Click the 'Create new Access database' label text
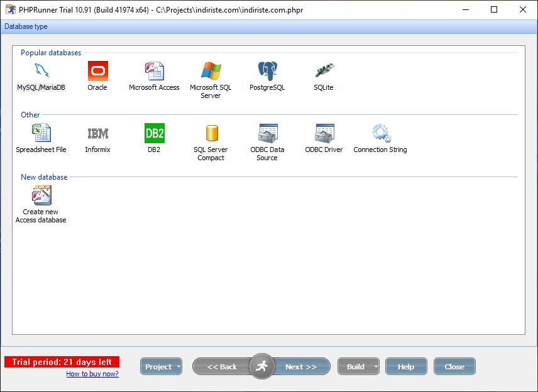The width and height of the screenshot is (538, 392). [x=41, y=215]
